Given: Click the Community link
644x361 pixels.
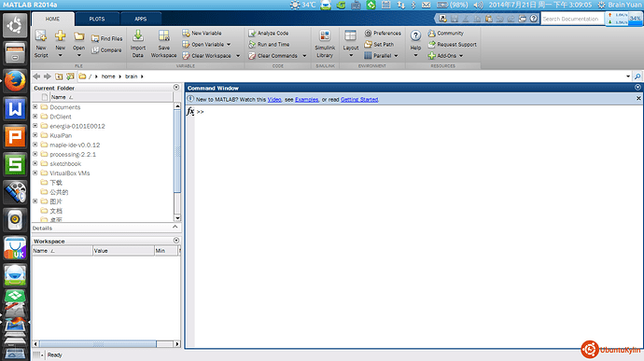Looking at the screenshot, I should point(445,33).
